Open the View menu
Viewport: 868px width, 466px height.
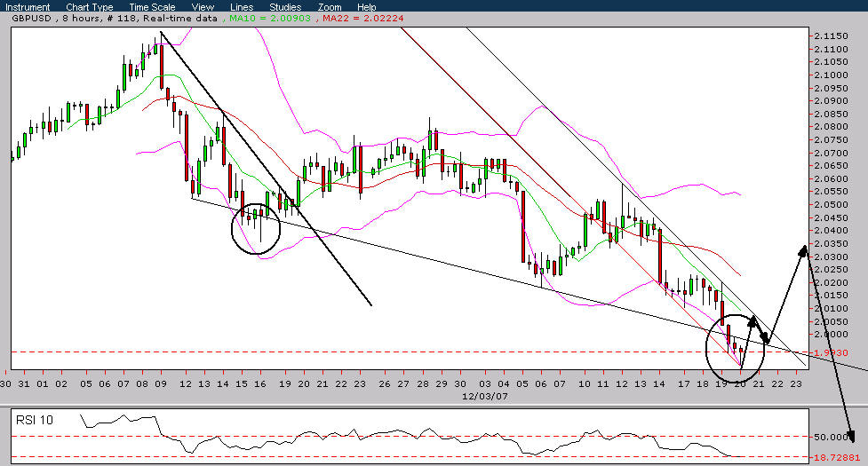pyautogui.click(x=203, y=7)
